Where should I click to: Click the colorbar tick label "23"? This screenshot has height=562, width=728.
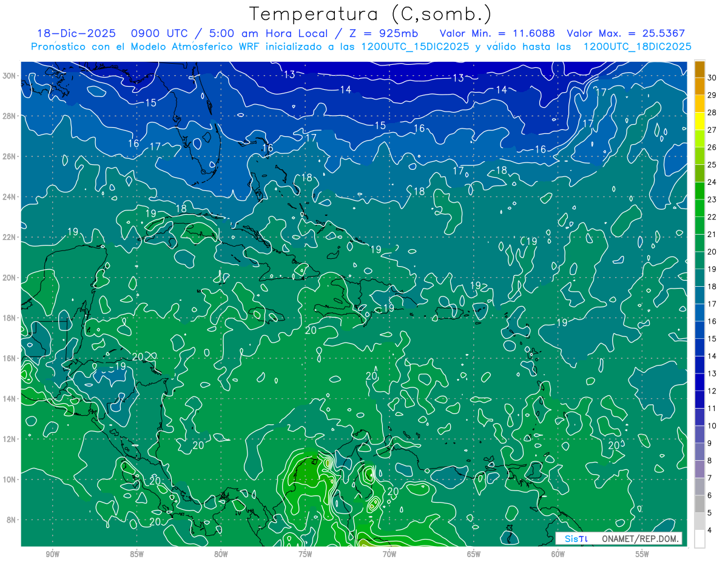click(x=712, y=199)
